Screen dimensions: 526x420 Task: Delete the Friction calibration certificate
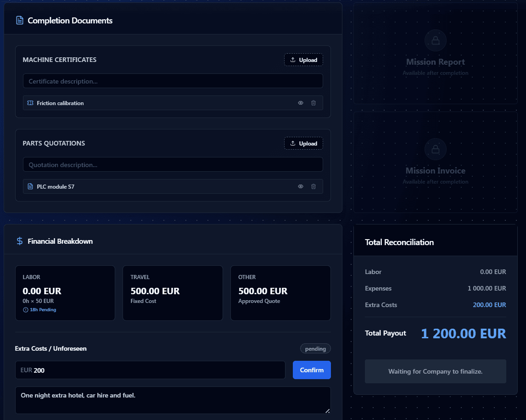click(x=313, y=103)
